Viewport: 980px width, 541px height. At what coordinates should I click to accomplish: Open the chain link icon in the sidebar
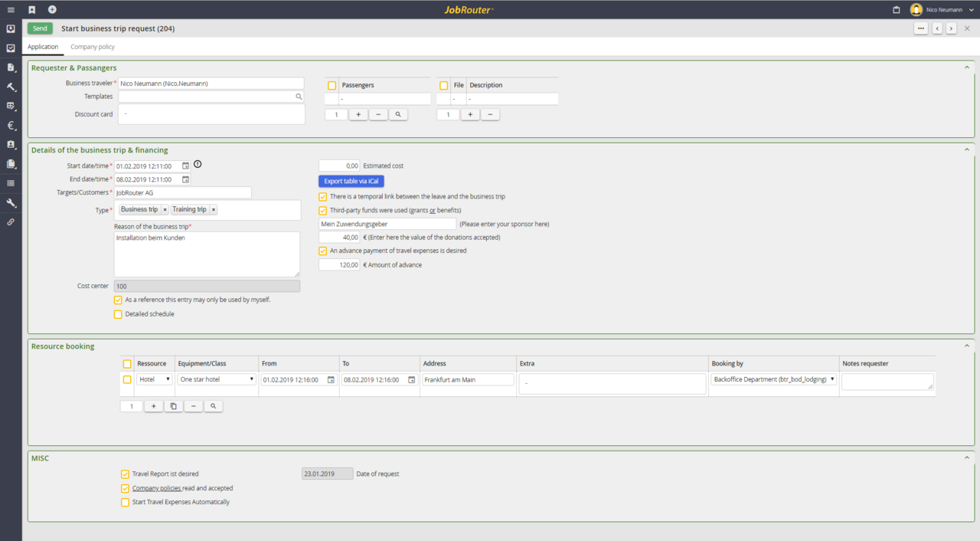(11, 222)
